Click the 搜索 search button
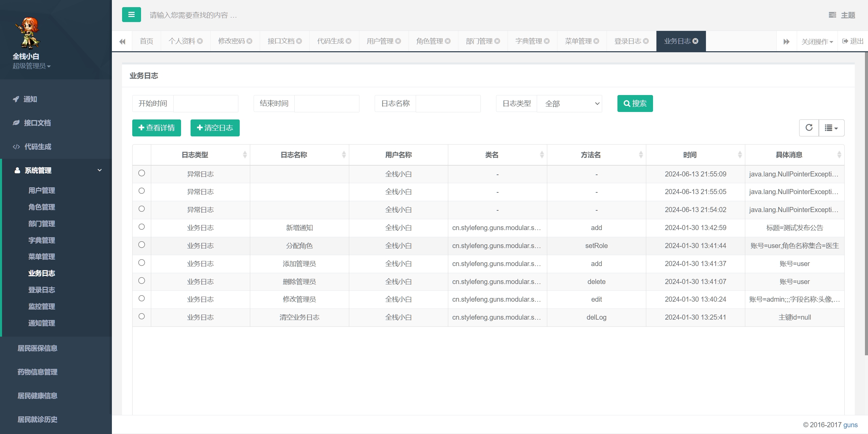The image size is (868, 434). click(635, 103)
